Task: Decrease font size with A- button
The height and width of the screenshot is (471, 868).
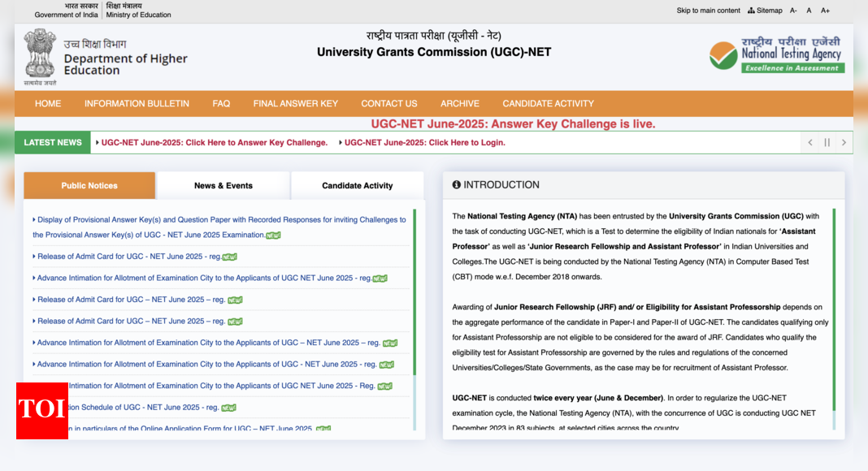Action: coord(792,11)
